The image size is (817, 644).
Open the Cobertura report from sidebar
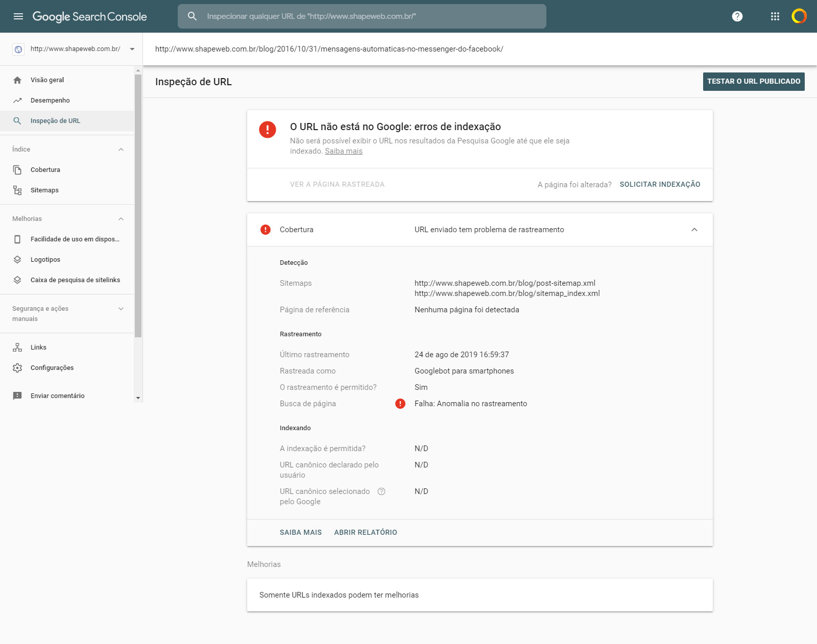pyautogui.click(x=67, y=170)
